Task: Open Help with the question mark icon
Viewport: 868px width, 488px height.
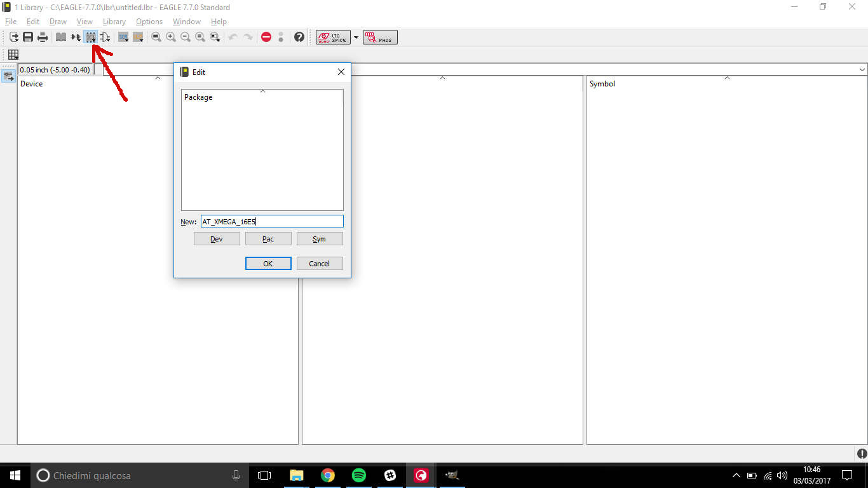Action: (299, 37)
